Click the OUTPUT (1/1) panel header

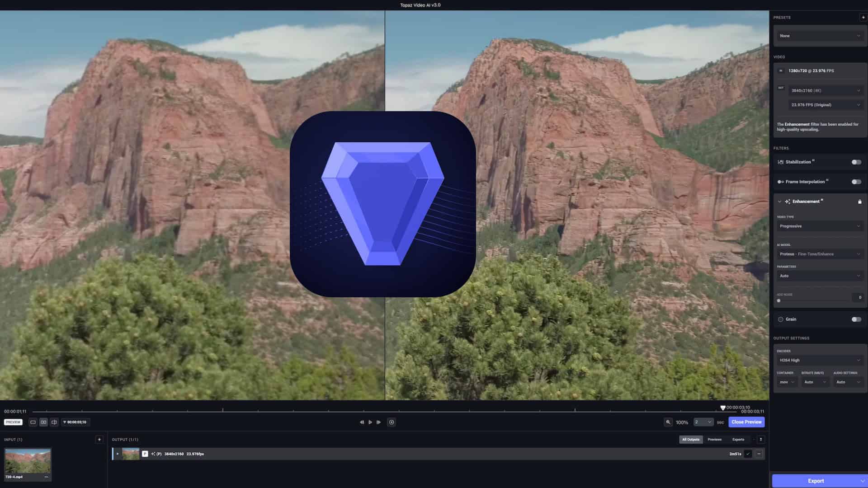point(125,440)
